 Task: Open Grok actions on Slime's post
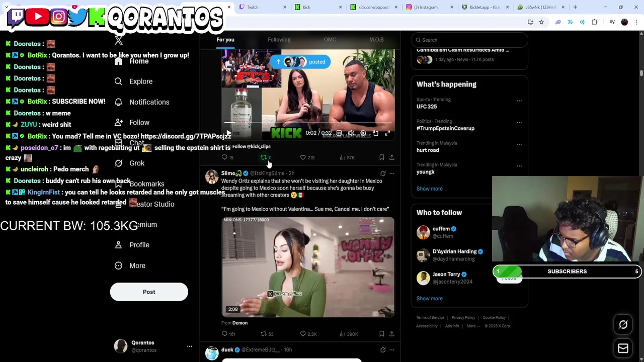click(x=383, y=173)
